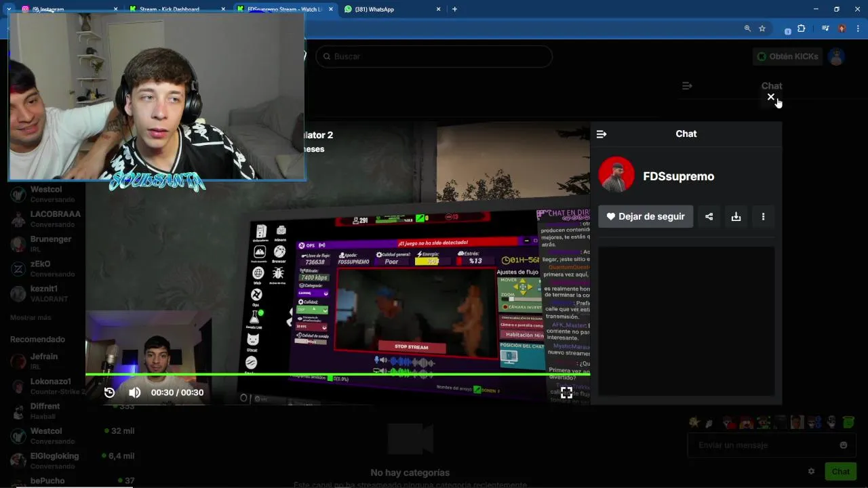Image resolution: width=868 pixels, height=488 pixels.
Task: Share the FDSsupremo clip
Action: pos(709,217)
